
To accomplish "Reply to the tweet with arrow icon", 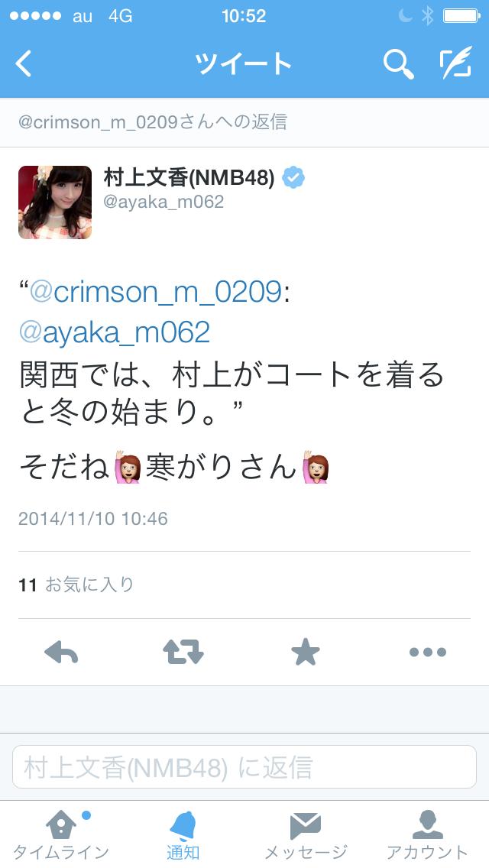I will (61, 652).
